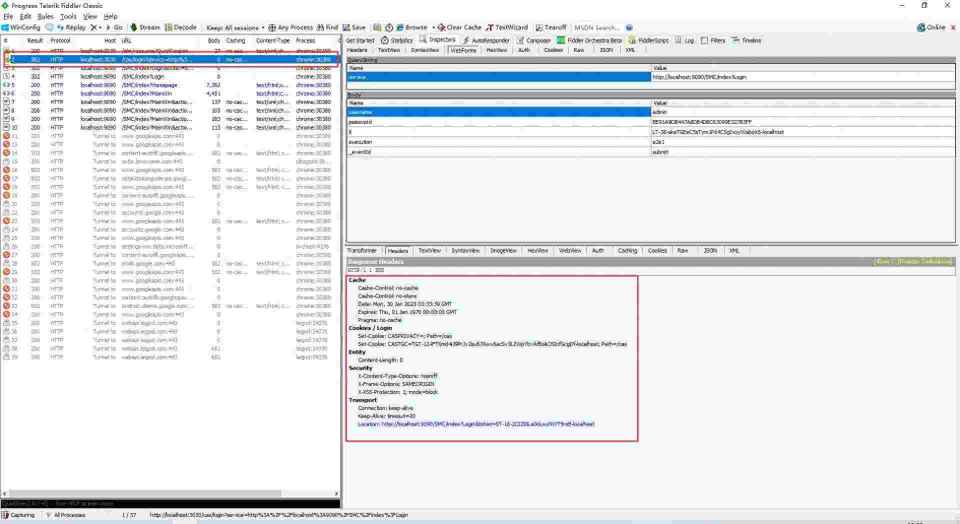This screenshot has width=960, height=524.
Task: Switch to the Get Started tab
Action: pos(360,40)
